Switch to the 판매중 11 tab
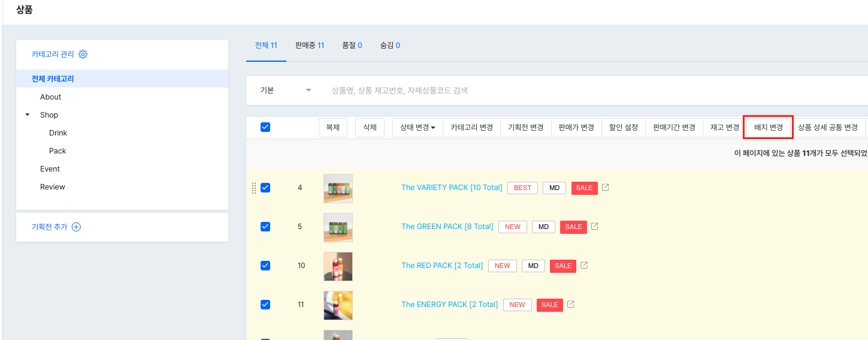The width and height of the screenshot is (868, 340). point(310,46)
